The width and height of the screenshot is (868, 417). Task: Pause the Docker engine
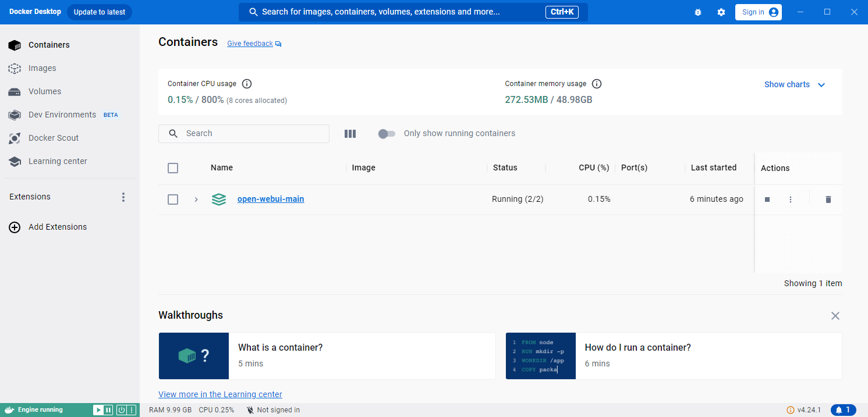pos(108,410)
